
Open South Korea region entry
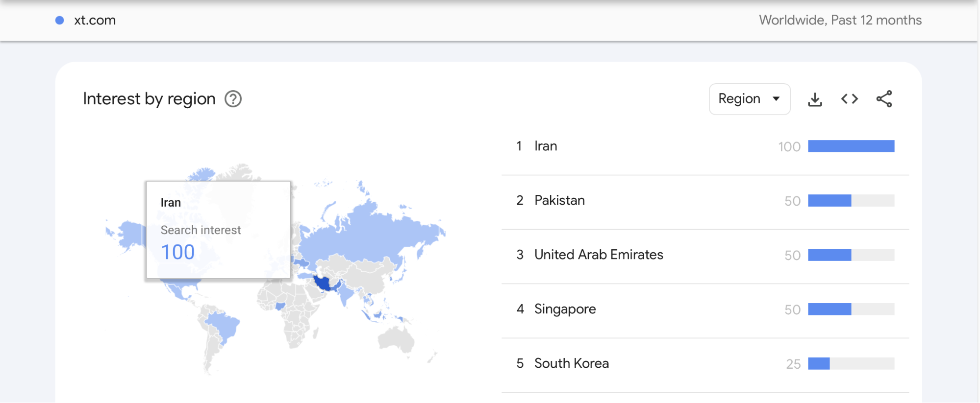[x=571, y=363]
